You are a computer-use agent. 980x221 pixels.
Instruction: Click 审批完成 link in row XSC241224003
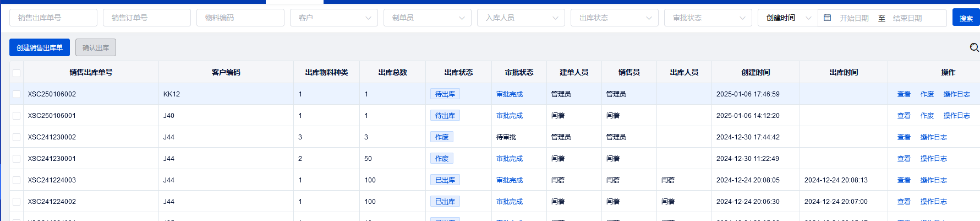[510, 180]
